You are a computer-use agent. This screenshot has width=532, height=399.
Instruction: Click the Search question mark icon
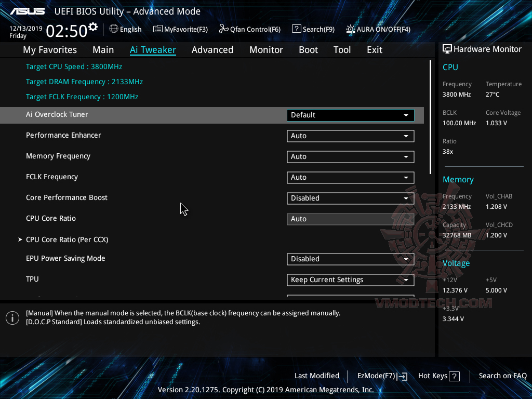click(x=296, y=29)
